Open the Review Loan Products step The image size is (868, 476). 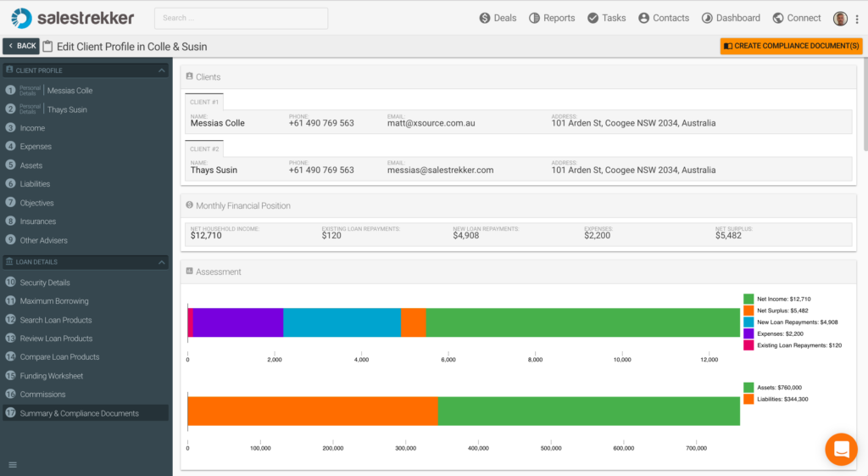tap(86, 338)
